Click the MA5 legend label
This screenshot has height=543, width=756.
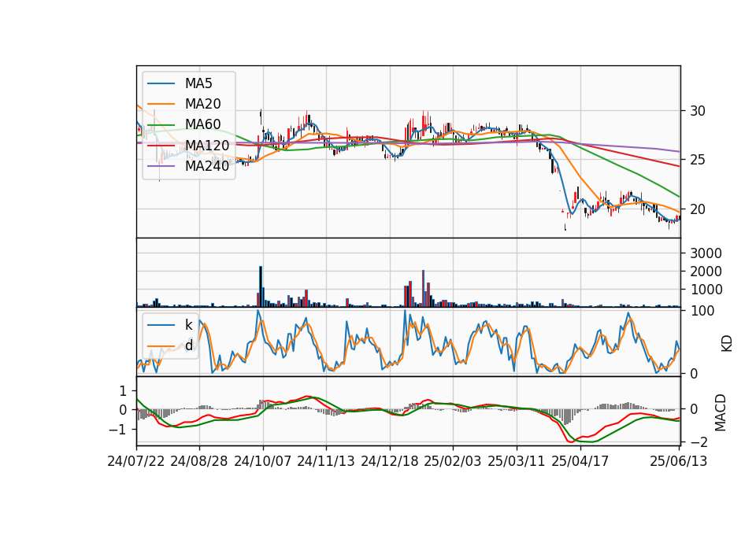(198, 83)
